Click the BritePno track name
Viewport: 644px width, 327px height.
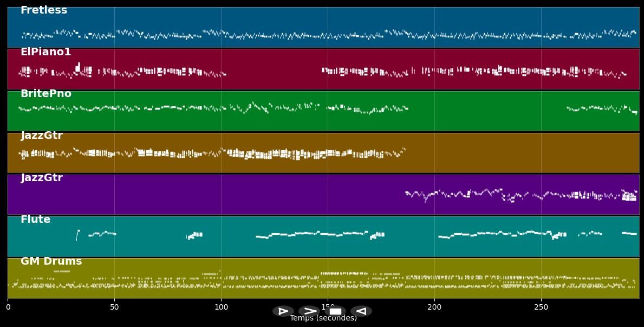[46, 94]
